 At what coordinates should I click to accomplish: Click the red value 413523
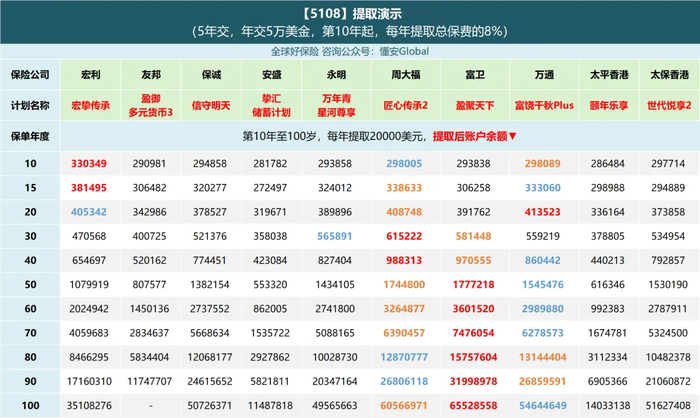pyautogui.click(x=542, y=212)
